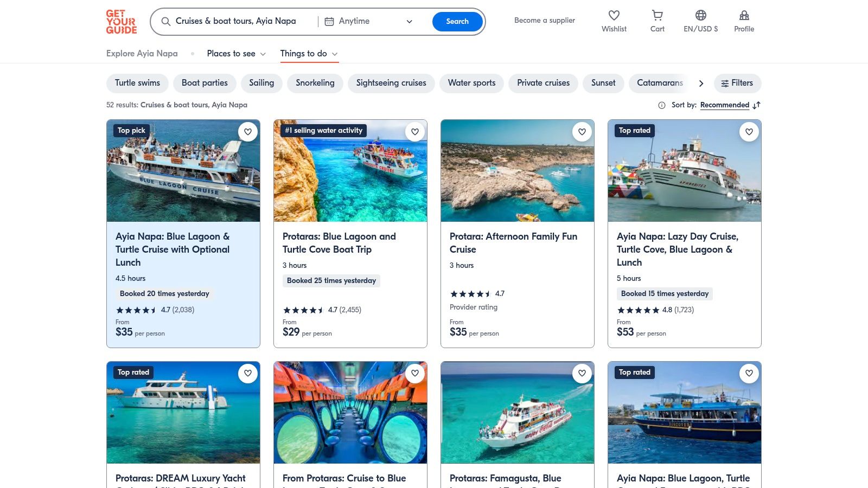
Task: Open the Lazy Day Cruise boat photo
Action: point(685,171)
